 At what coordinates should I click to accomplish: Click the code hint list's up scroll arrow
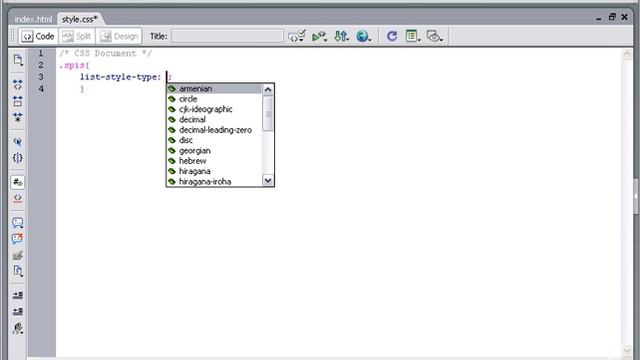click(x=268, y=89)
